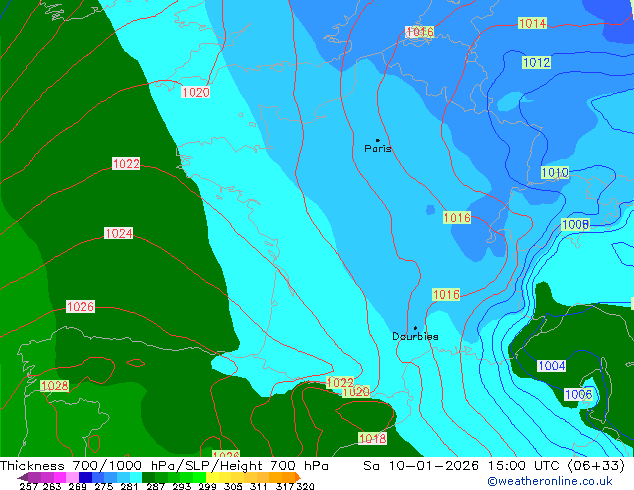Click the 305 legend value
The width and height of the screenshot is (634, 490).
[x=233, y=486]
